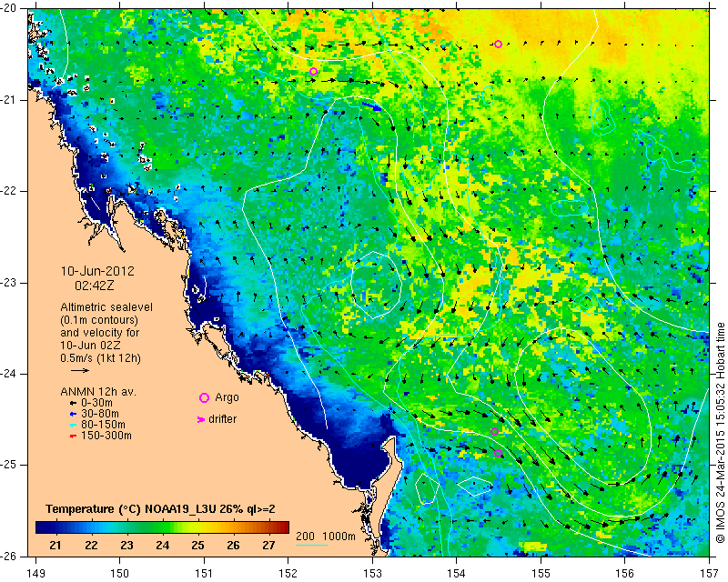Click the '30-80m' depth label
The width and height of the screenshot is (728, 582).
pyautogui.click(x=100, y=414)
